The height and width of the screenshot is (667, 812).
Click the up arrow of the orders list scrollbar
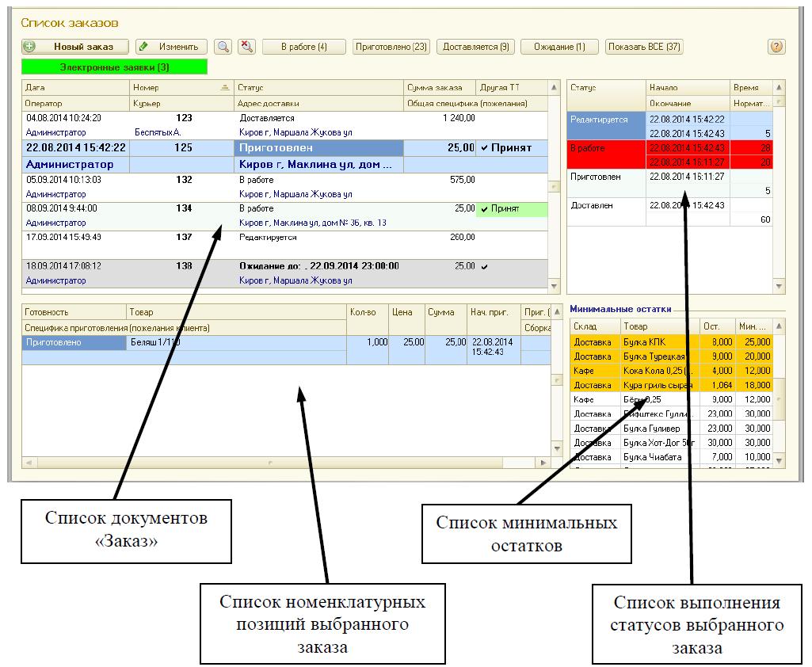(x=554, y=87)
